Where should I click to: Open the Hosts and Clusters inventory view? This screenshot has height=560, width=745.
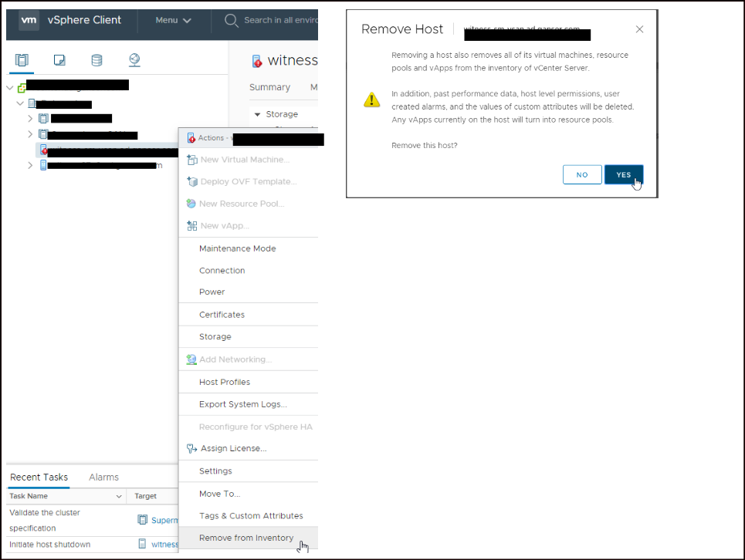[22, 59]
